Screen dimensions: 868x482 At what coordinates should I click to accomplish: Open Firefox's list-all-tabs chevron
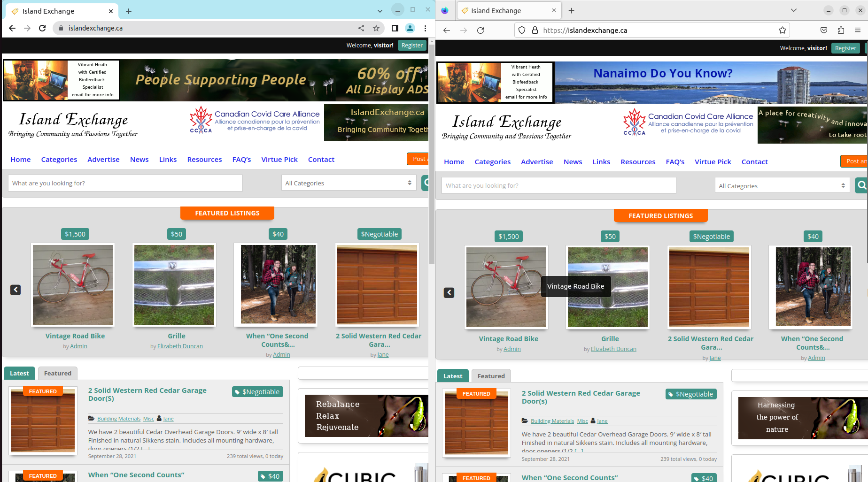pyautogui.click(x=793, y=10)
